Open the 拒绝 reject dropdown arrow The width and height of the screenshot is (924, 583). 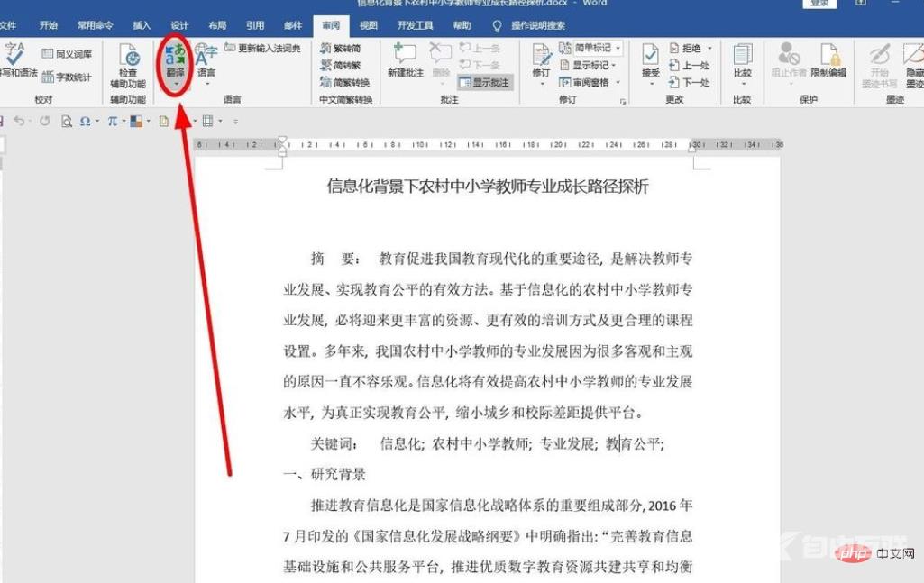tap(710, 48)
